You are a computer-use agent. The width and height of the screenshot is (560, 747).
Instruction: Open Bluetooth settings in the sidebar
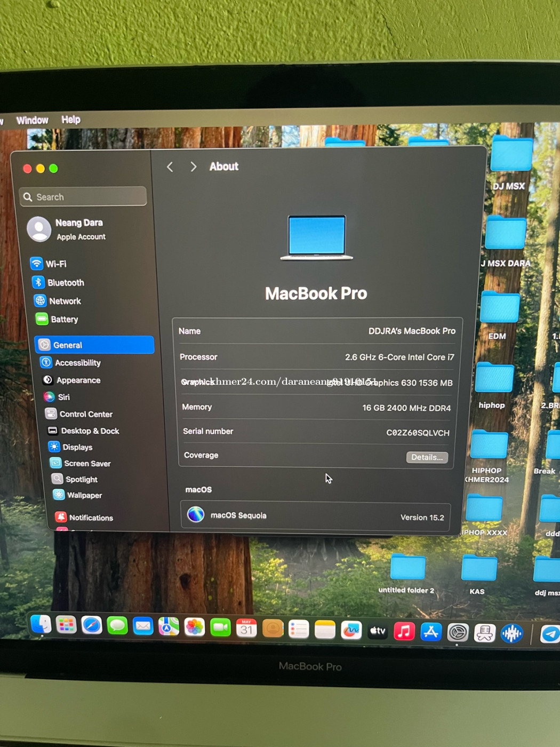click(58, 282)
